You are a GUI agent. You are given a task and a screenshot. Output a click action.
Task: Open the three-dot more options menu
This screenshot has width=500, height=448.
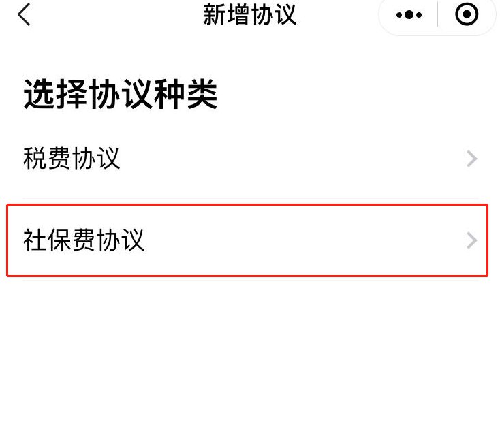[409, 15]
